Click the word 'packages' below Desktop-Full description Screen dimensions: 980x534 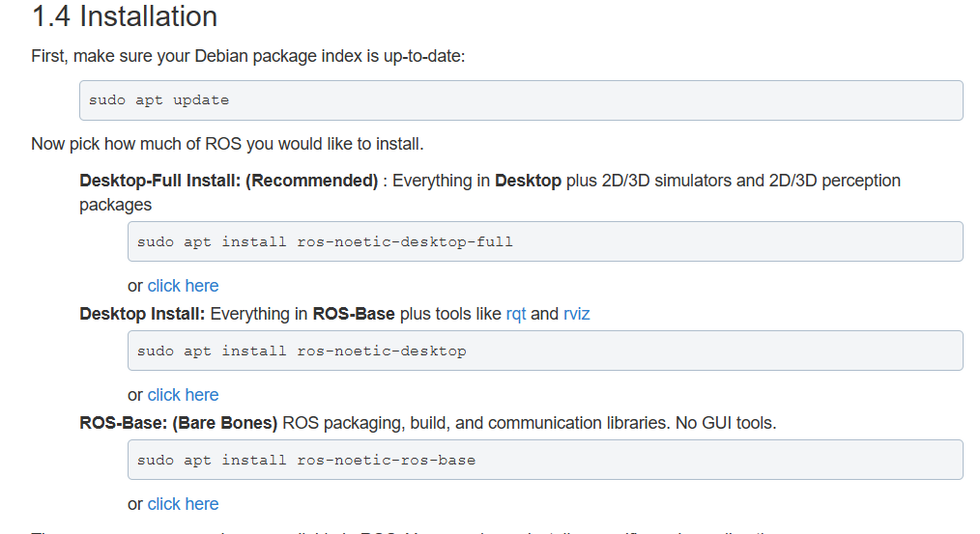(x=115, y=205)
